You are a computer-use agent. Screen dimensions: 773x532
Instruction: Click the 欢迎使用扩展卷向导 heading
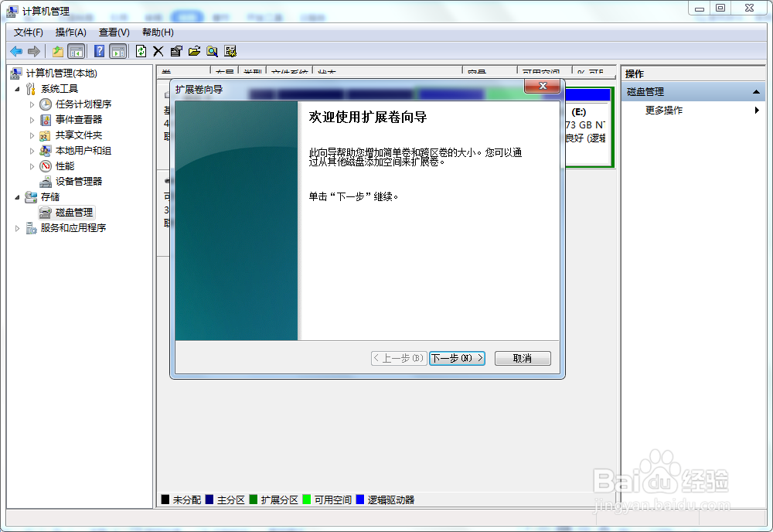point(368,118)
